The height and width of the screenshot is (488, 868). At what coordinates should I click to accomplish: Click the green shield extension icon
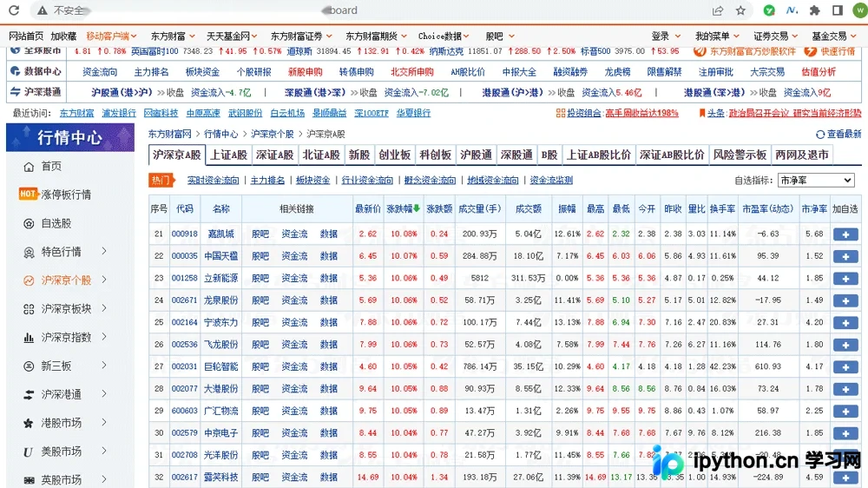769,10
